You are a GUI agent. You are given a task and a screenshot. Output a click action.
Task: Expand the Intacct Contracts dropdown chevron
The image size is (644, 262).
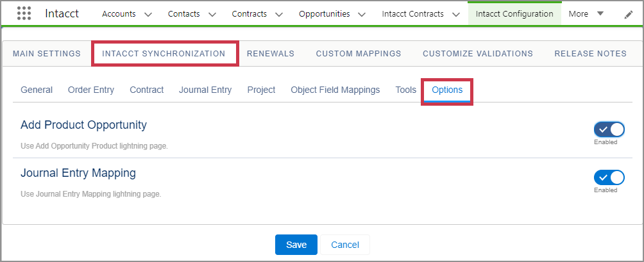pyautogui.click(x=455, y=14)
